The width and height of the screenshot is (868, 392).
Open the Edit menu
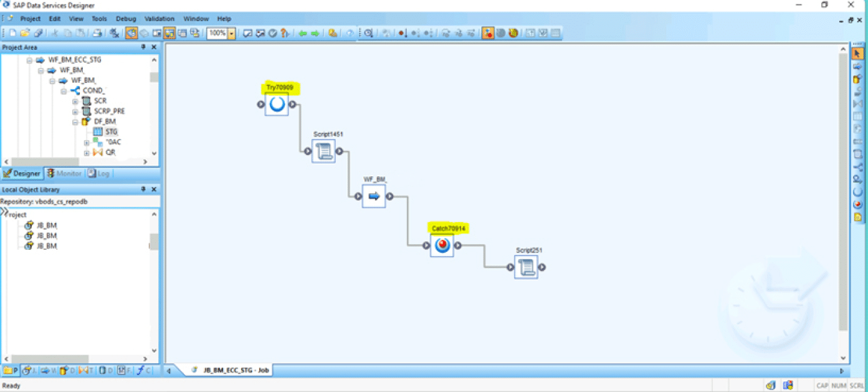55,19
